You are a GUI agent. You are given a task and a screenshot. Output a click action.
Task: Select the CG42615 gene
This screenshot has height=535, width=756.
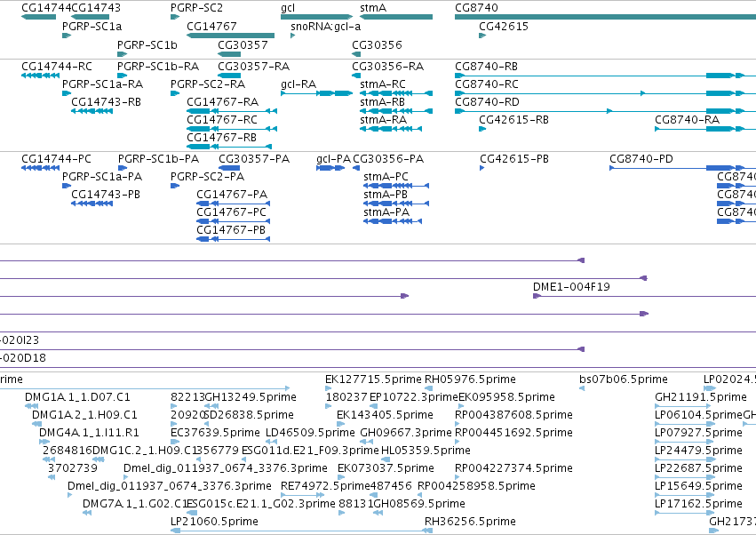(482, 36)
